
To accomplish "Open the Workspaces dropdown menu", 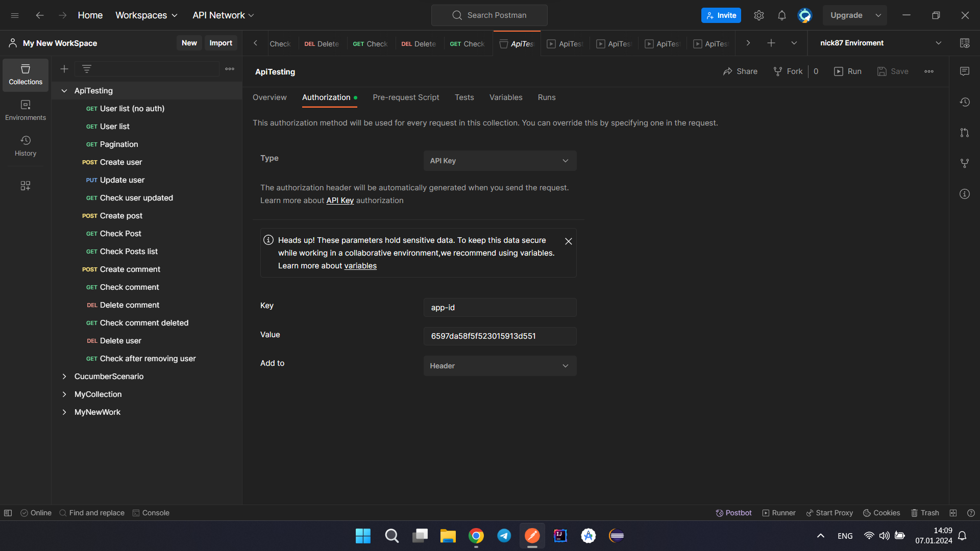I will point(146,15).
